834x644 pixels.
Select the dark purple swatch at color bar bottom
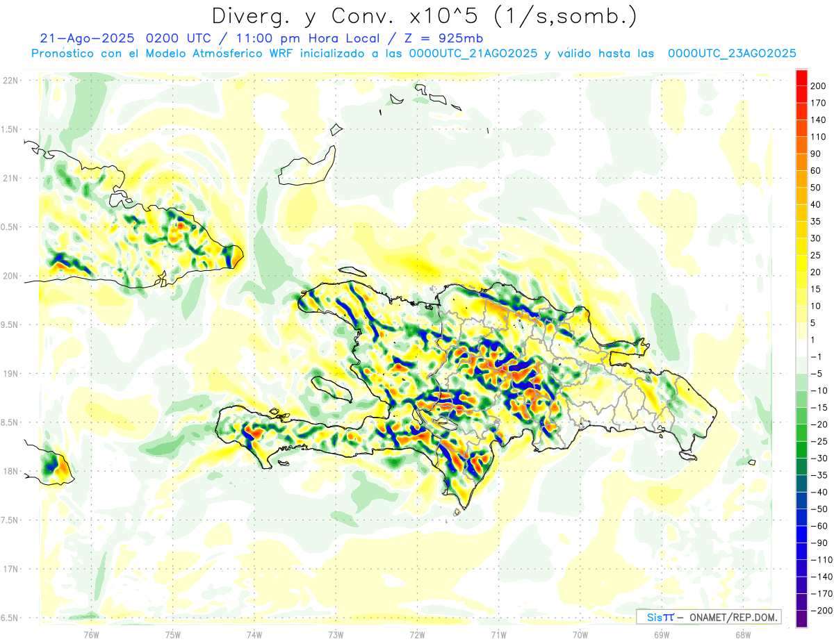click(x=801, y=619)
